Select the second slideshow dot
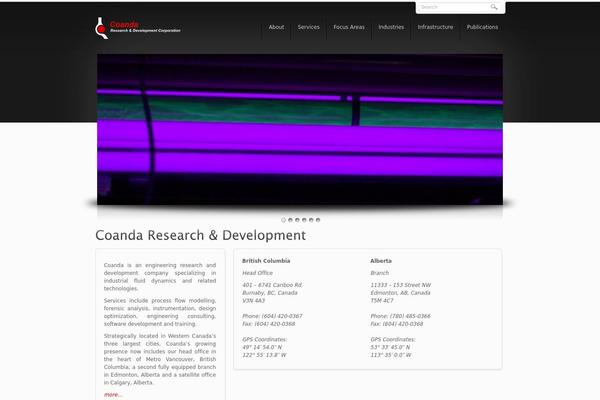 [x=290, y=220]
